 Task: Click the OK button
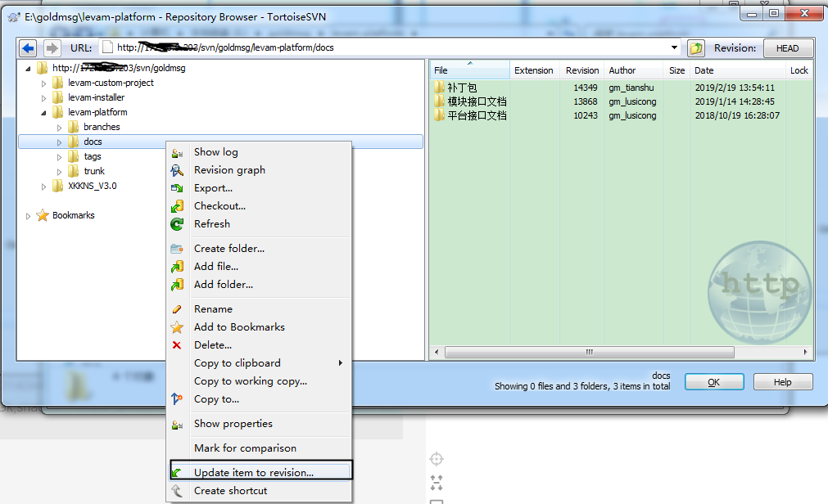tap(714, 382)
